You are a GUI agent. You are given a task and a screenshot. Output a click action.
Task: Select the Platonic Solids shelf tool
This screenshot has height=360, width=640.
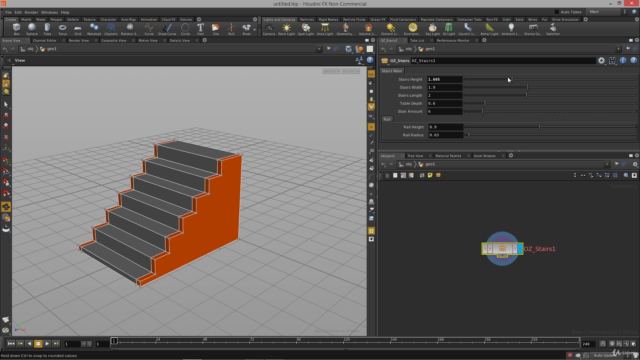(130, 29)
